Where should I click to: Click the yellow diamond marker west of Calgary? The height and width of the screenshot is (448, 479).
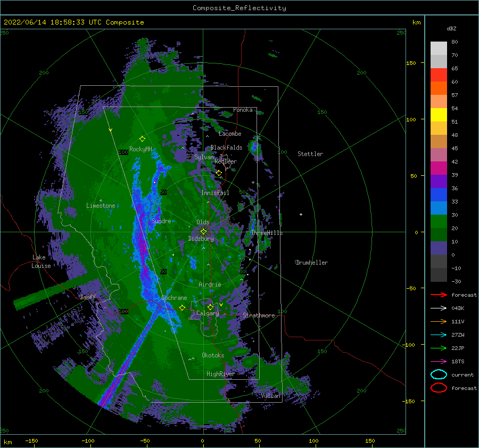pos(183,307)
